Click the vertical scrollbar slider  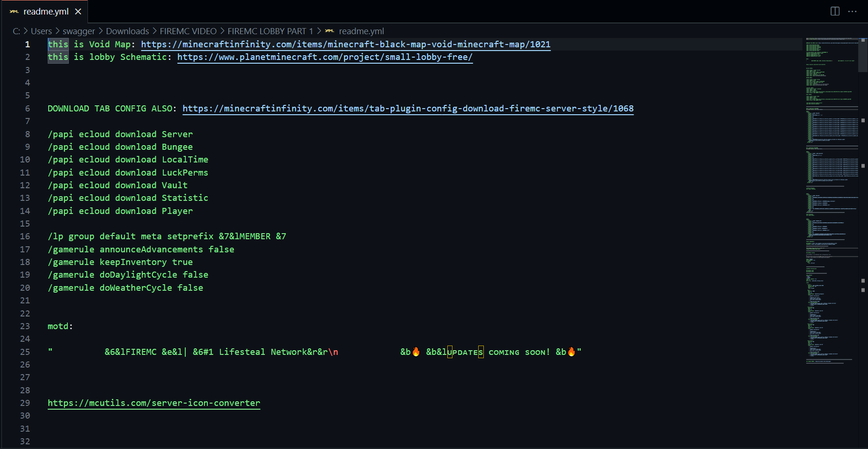(863, 54)
